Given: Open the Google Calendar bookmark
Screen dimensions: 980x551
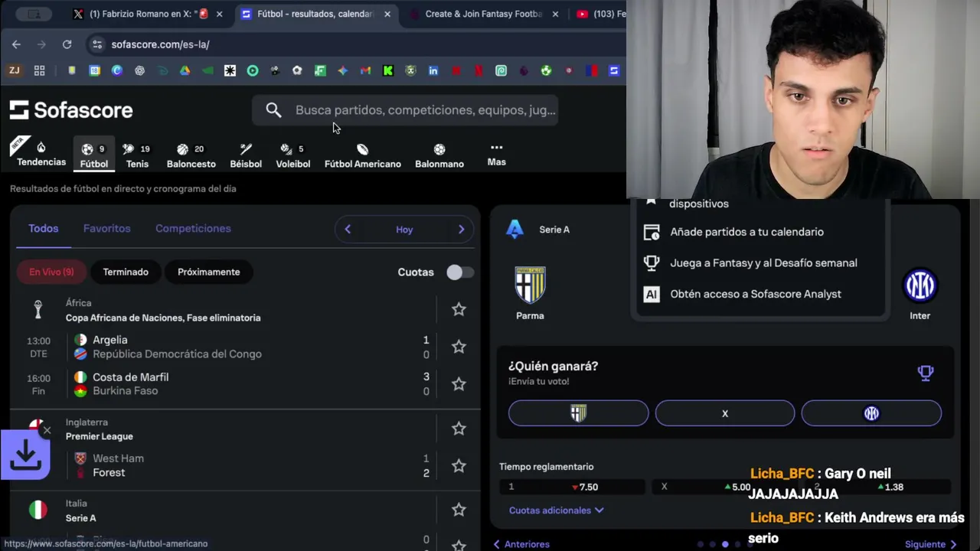Looking at the screenshot, I should point(94,70).
